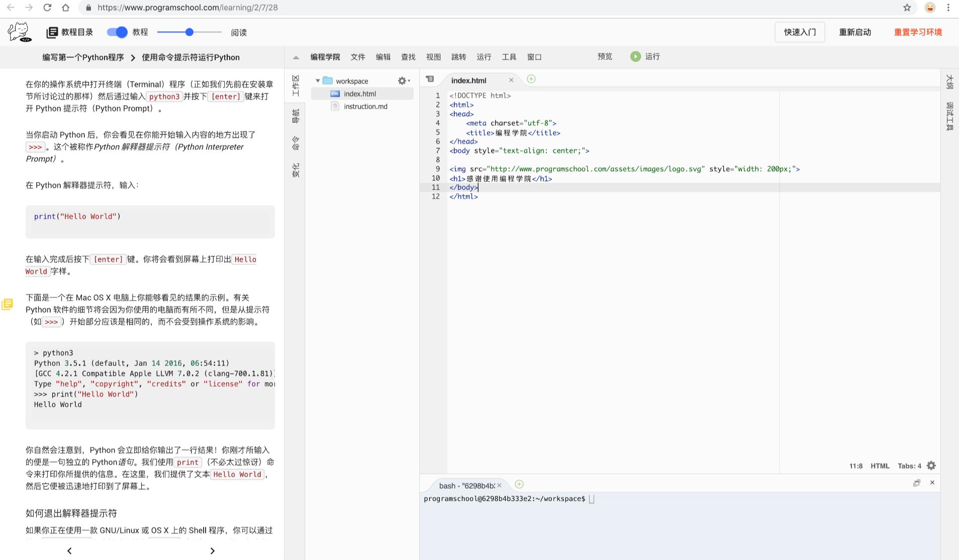Collapse the menu bar with up arrow
The image size is (959, 560).
coord(296,57)
